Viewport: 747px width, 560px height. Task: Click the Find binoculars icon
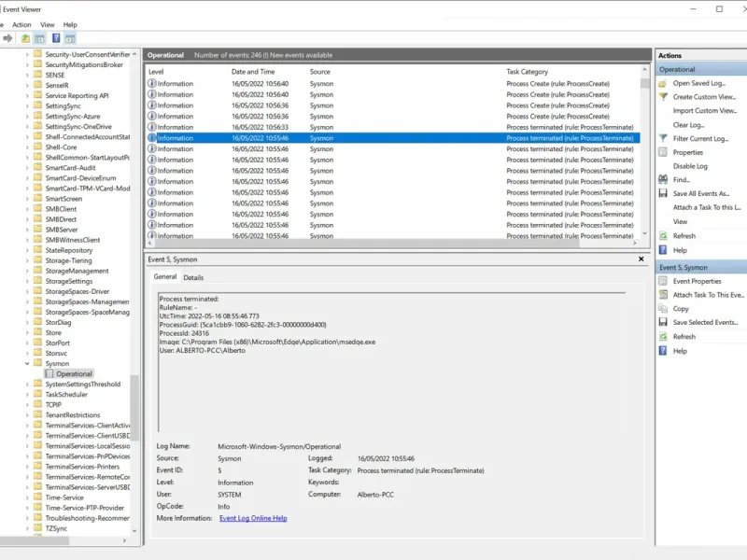click(x=663, y=179)
